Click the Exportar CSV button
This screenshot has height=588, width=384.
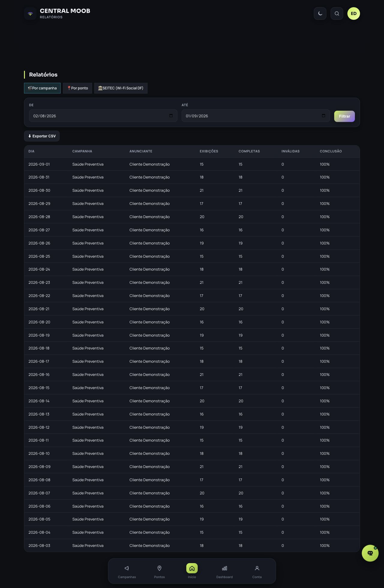pyautogui.click(x=42, y=136)
